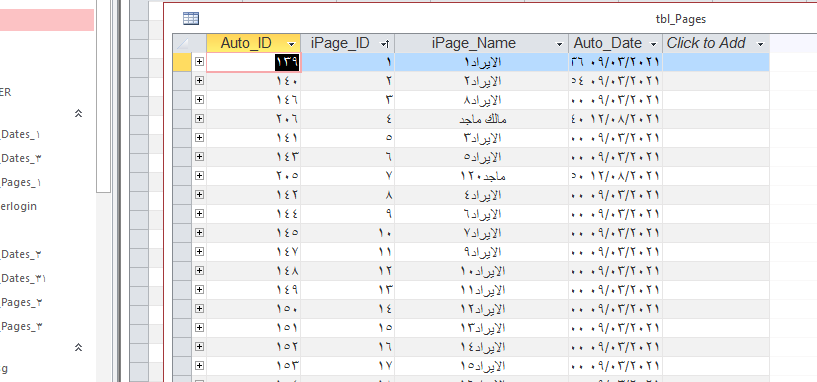Click Auto_Date cell in ماجد١٢٠ row
817x382 pixels.
coord(615,176)
